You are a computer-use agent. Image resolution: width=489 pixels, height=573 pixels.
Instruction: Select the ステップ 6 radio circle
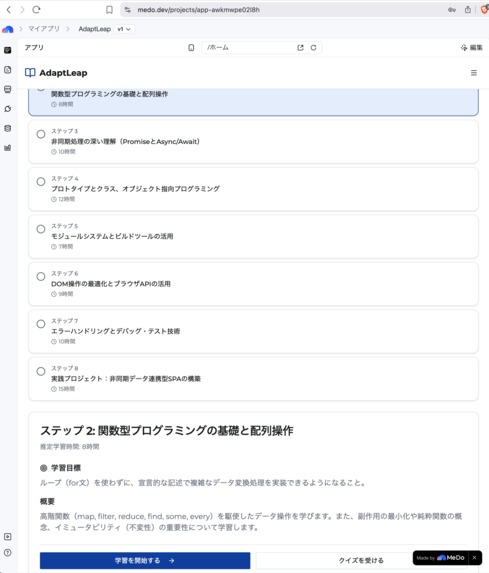[x=41, y=277]
